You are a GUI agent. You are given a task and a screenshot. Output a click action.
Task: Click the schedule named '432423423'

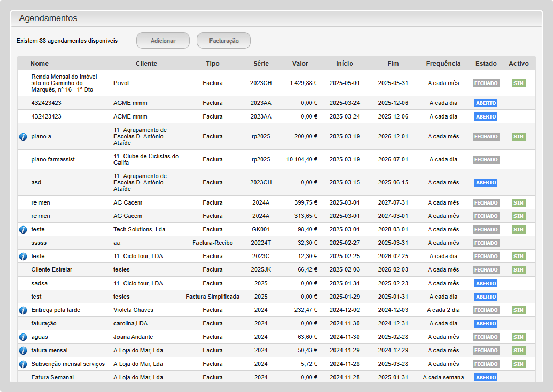[x=47, y=103]
